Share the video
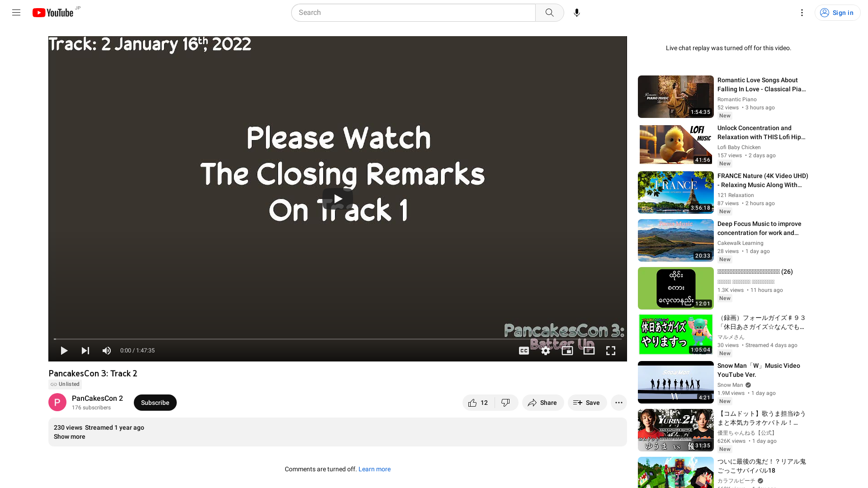 click(x=543, y=403)
